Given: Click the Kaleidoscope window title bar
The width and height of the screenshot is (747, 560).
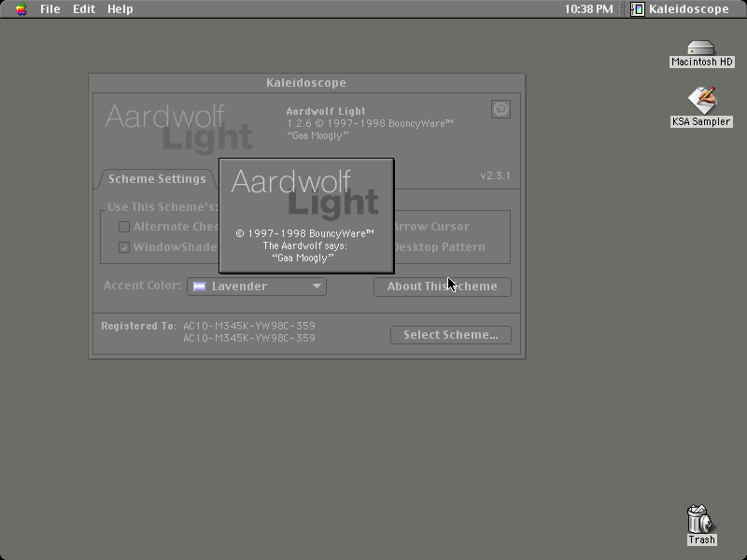Looking at the screenshot, I should 306,83.
